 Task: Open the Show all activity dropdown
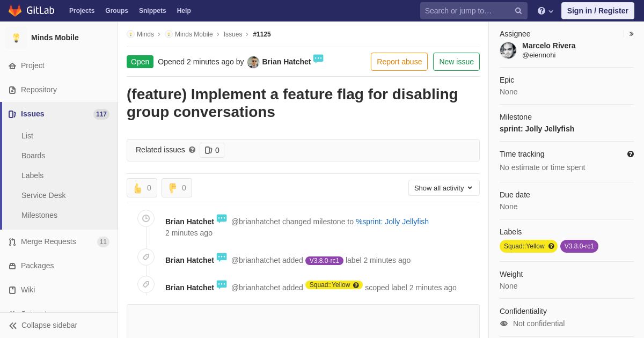[x=444, y=188]
